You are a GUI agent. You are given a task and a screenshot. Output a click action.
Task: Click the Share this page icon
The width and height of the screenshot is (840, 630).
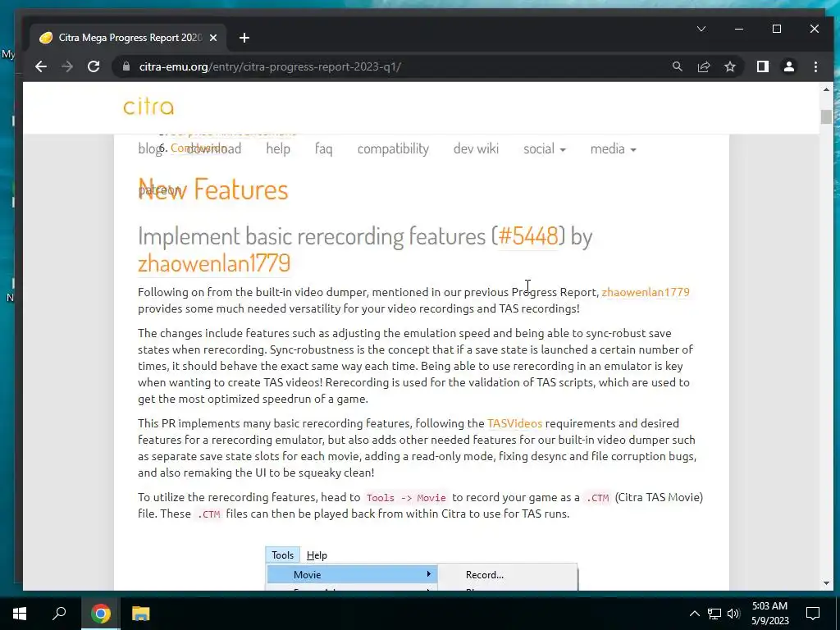(703, 66)
